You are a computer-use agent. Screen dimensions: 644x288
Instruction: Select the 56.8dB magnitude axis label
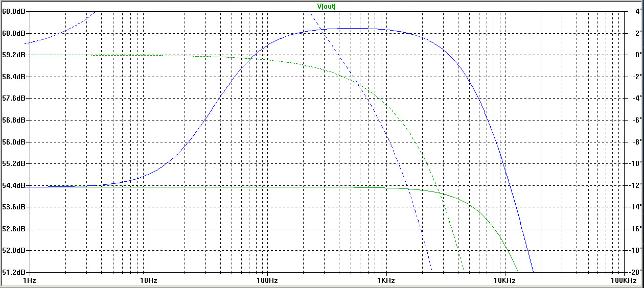[14, 120]
